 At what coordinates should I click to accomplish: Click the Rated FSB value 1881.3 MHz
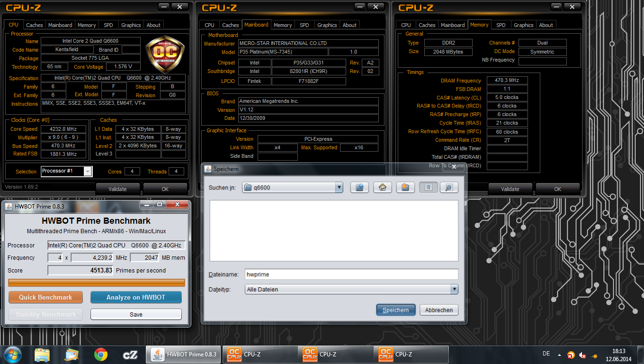tap(63, 154)
